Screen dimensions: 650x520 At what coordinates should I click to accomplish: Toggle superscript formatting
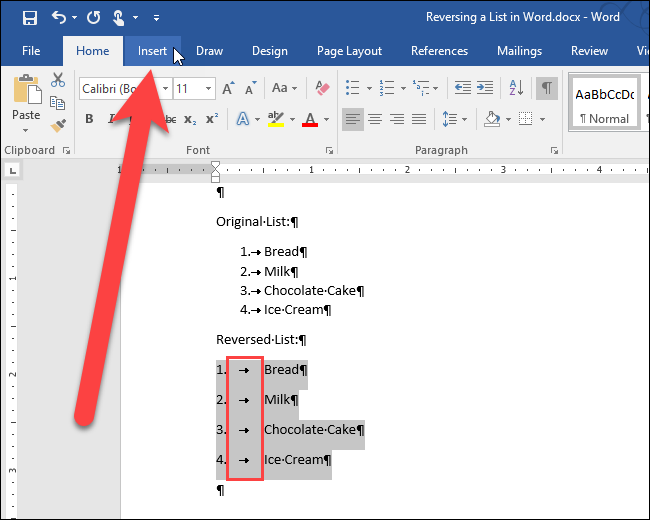pos(211,120)
